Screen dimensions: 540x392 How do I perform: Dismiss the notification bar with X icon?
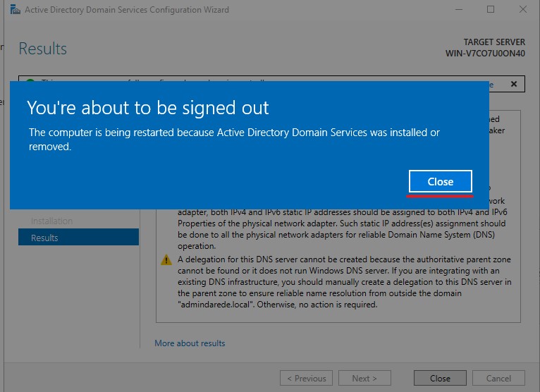tap(514, 84)
